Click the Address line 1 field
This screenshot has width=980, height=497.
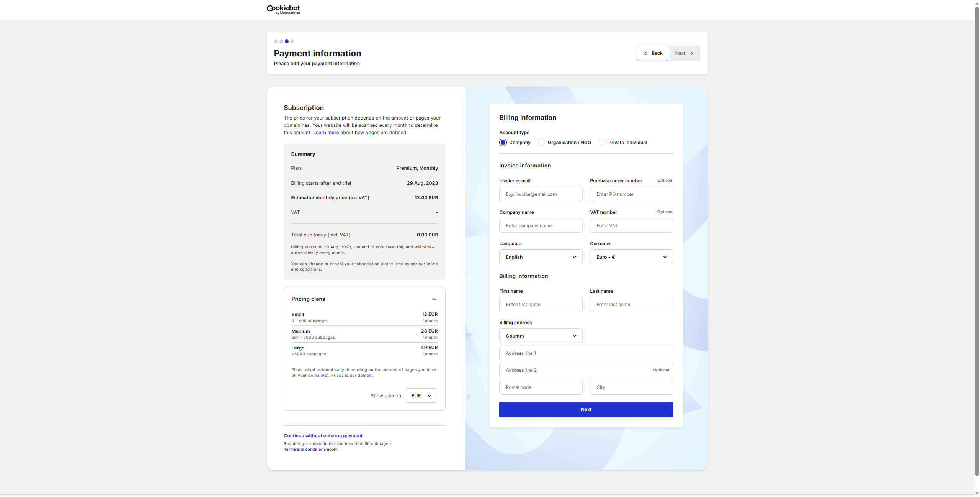tap(586, 353)
